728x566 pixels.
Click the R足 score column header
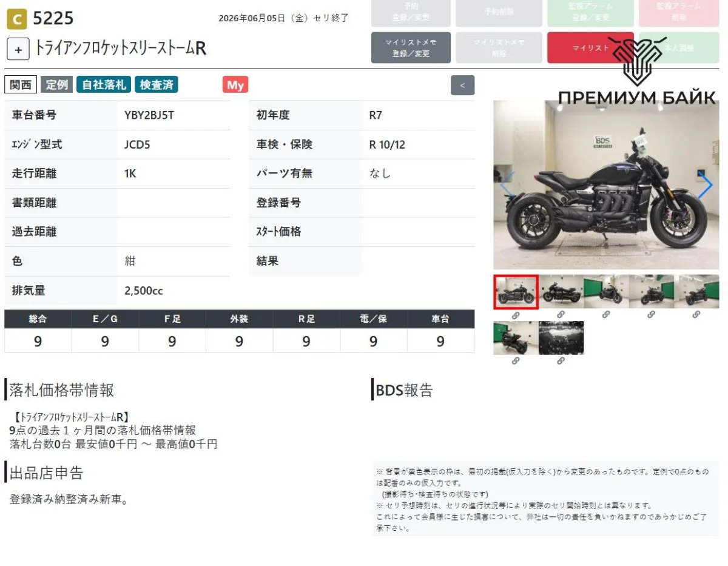306,319
